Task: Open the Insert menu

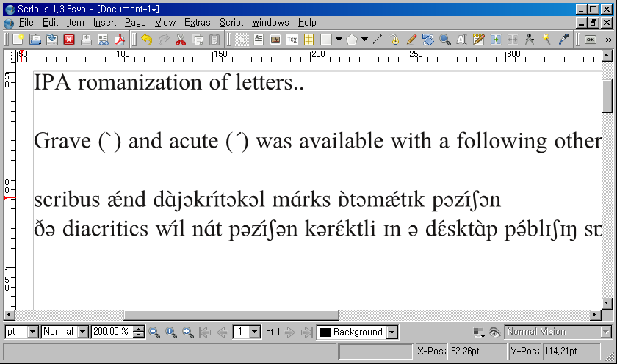Action: (104, 23)
